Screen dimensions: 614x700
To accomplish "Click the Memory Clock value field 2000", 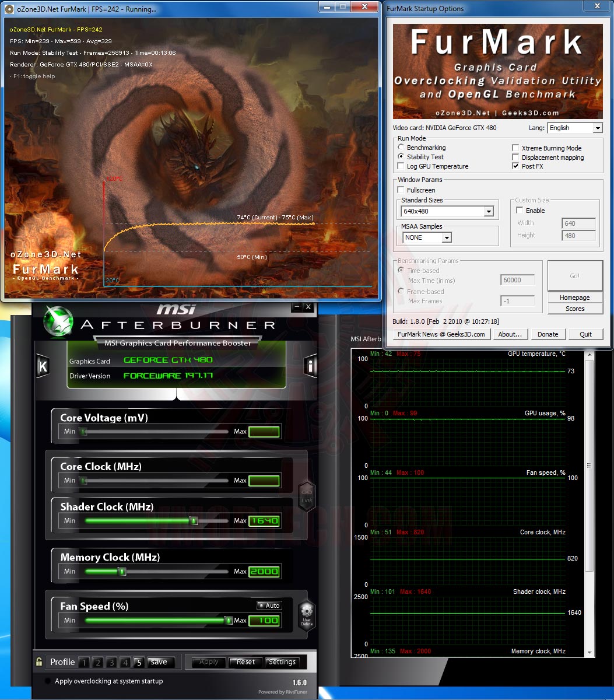I will point(264,572).
